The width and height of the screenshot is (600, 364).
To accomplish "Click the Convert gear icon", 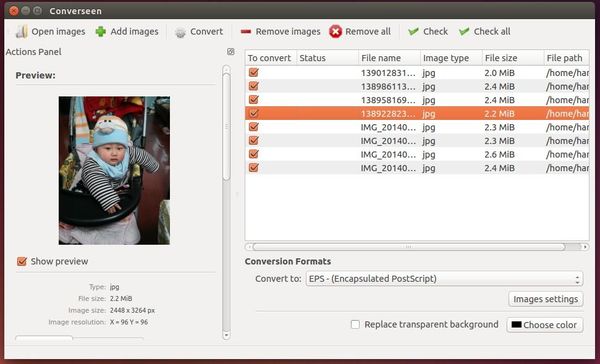I will point(180,32).
